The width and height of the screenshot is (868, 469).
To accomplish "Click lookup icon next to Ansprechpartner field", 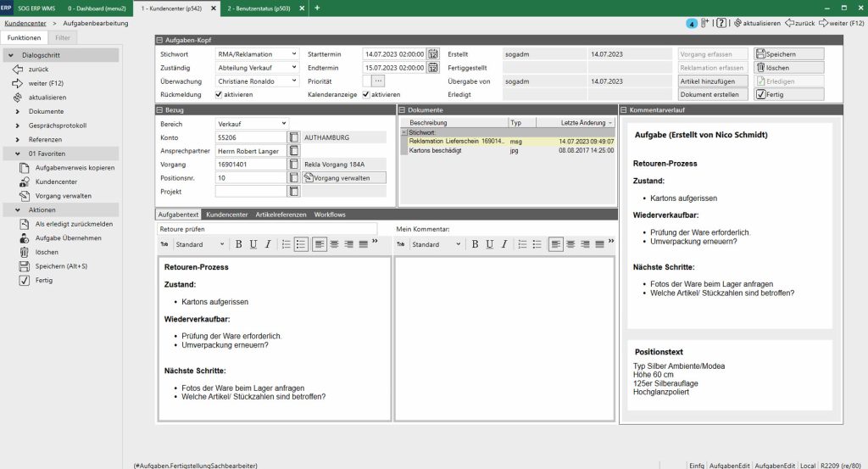I will pyautogui.click(x=294, y=151).
